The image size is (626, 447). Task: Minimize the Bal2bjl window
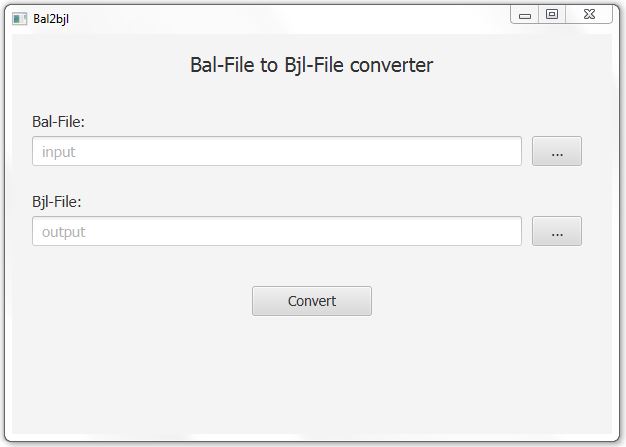pos(525,15)
